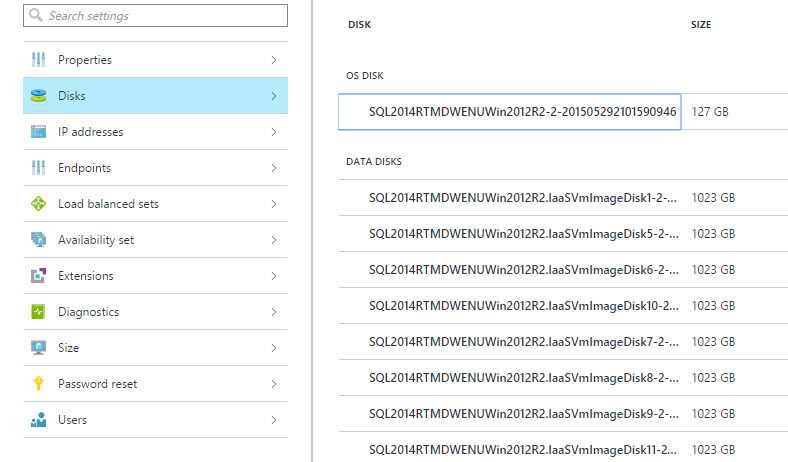Click the Users people icon
Image resolution: width=788 pixels, height=462 pixels.
tap(39, 420)
